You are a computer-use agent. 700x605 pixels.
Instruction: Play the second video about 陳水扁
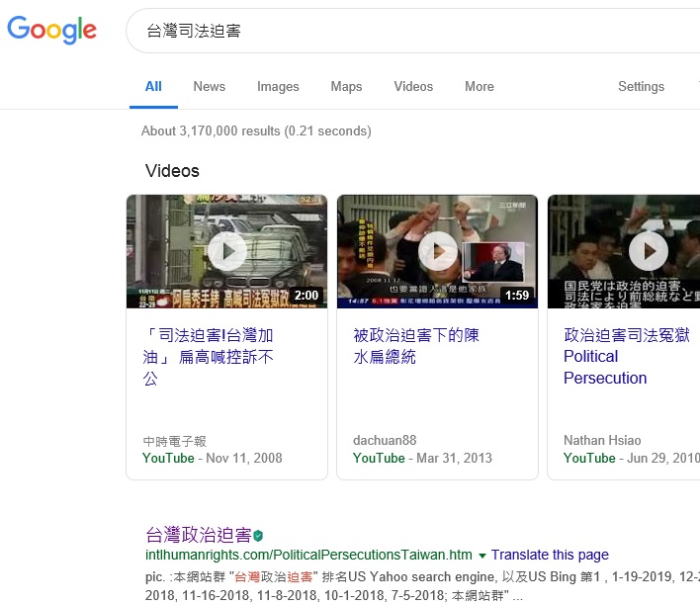437,251
